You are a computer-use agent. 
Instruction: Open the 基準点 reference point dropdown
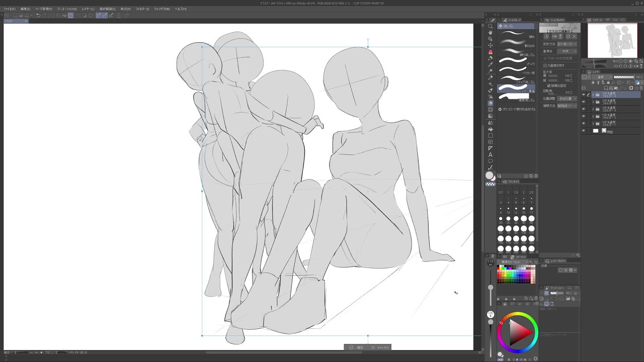(x=567, y=51)
